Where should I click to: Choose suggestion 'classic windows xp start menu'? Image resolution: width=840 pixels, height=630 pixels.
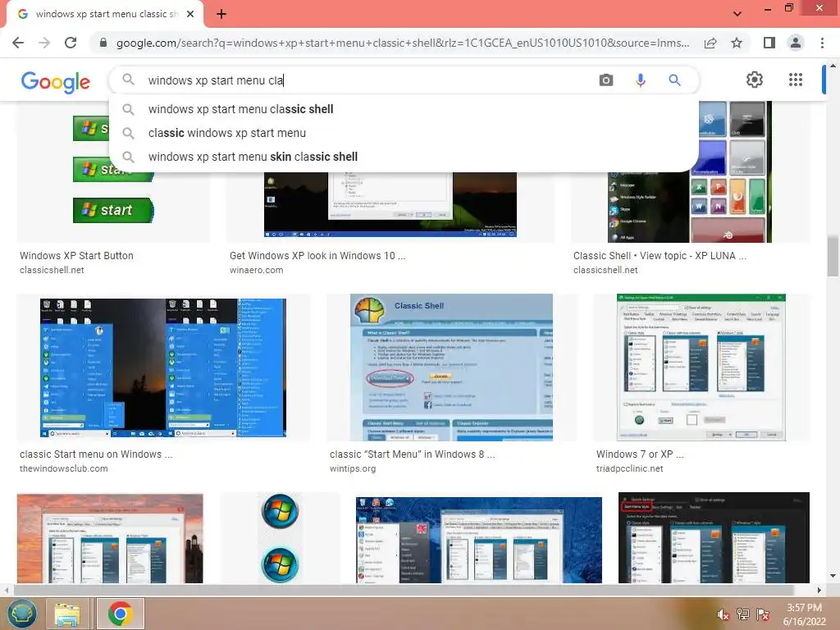click(x=403, y=133)
